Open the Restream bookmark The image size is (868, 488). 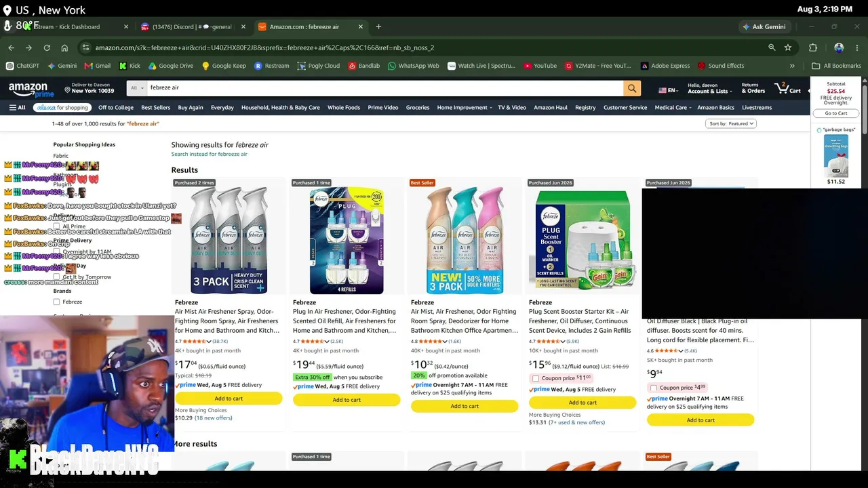click(x=272, y=66)
